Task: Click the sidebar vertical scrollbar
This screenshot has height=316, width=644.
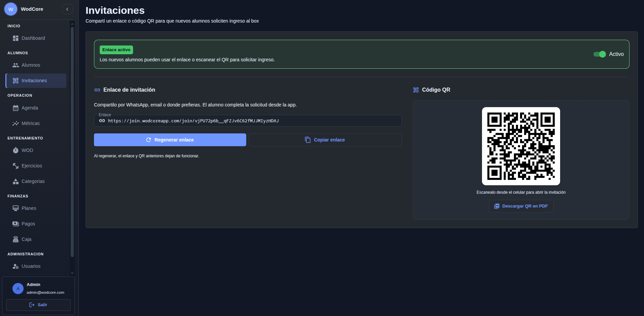Action: pos(72,141)
